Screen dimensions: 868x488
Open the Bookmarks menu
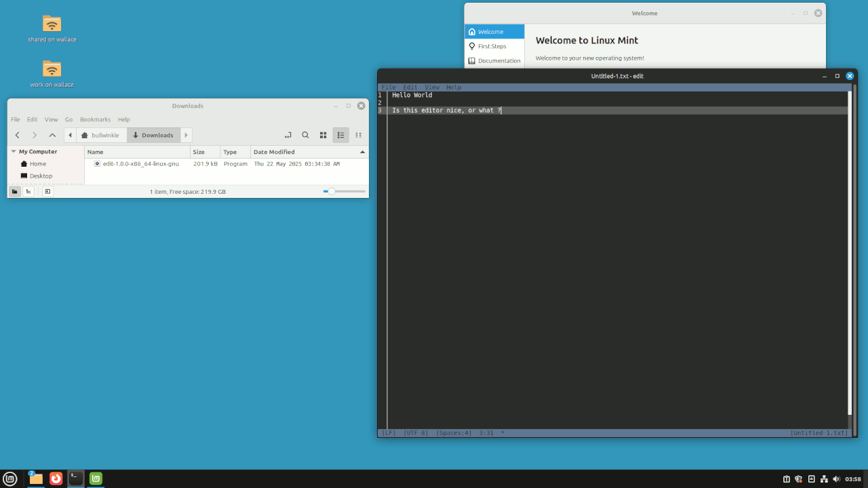(95, 119)
